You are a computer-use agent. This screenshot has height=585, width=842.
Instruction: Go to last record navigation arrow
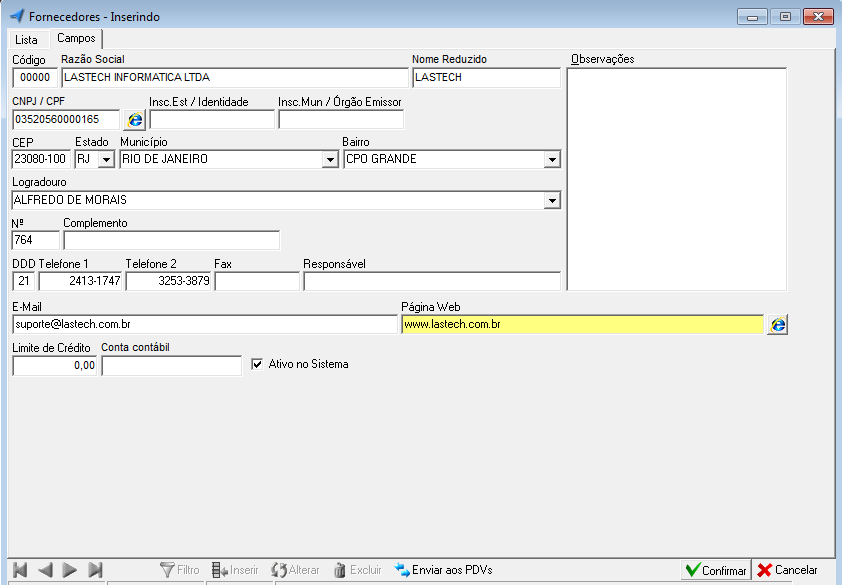tap(95, 570)
